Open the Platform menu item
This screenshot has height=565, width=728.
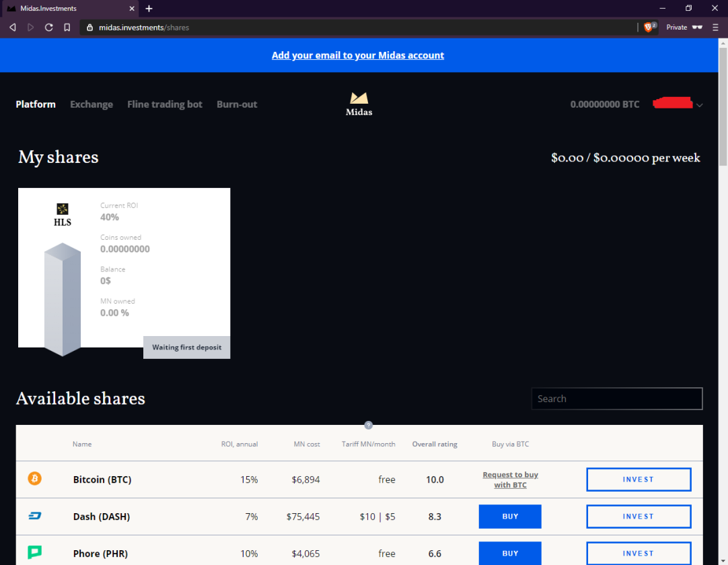[x=36, y=104]
